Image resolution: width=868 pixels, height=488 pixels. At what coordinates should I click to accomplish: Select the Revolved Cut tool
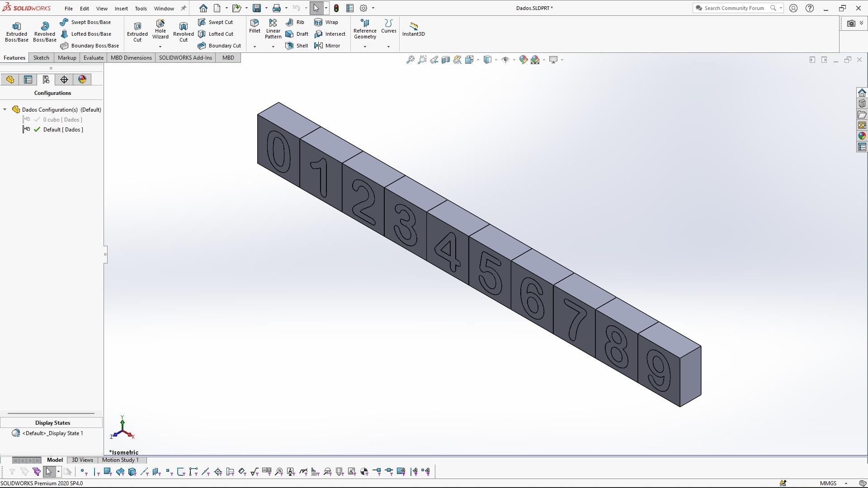pos(183,32)
